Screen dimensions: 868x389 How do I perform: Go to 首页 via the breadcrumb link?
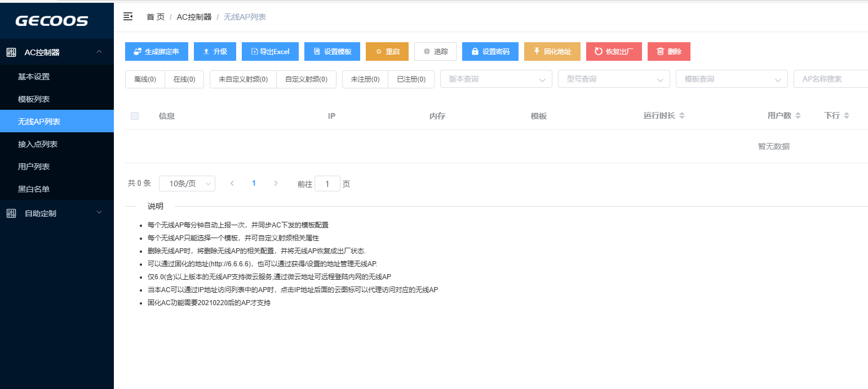coord(156,17)
